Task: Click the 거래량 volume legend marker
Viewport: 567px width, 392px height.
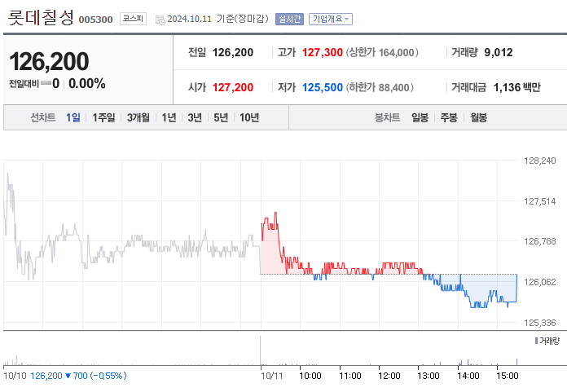Action: click(x=536, y=341)
